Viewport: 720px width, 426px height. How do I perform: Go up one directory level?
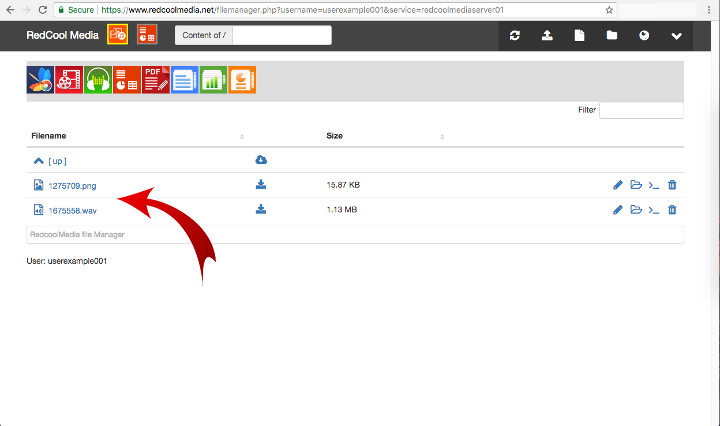point(51,160)
